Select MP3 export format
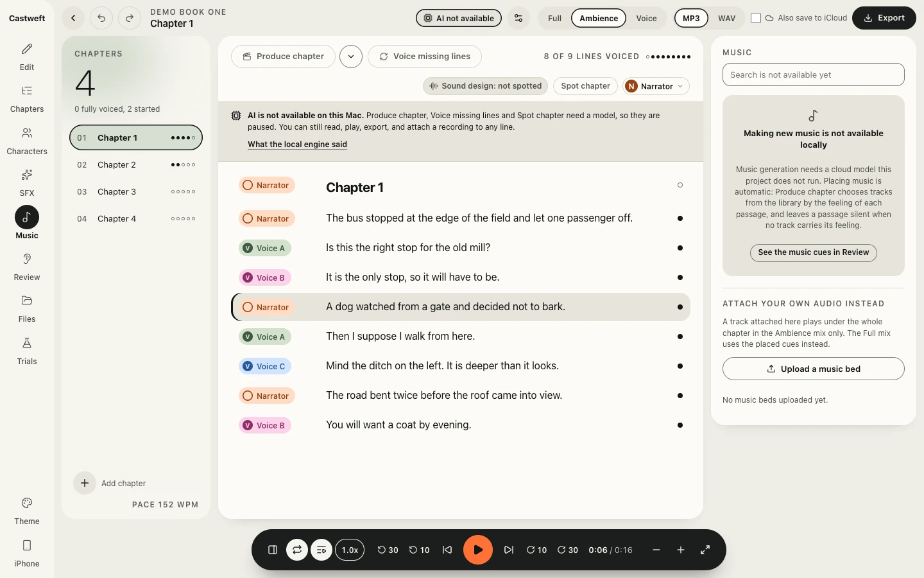 (x=691, y=18)
